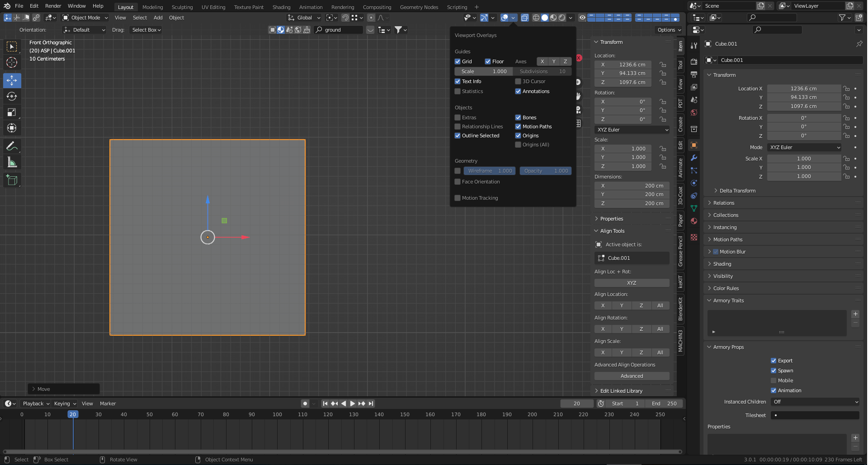Select the Add Cube tool
This screenshot has height=465, width=868.
pos(12,180)
